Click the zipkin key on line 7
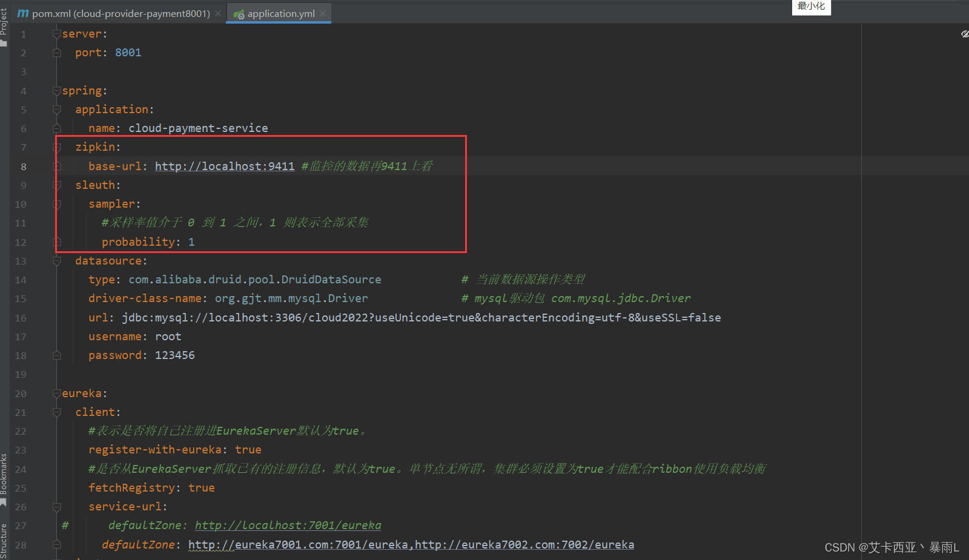The width and height of the screenshot is (969, 560). pos(95,147)
